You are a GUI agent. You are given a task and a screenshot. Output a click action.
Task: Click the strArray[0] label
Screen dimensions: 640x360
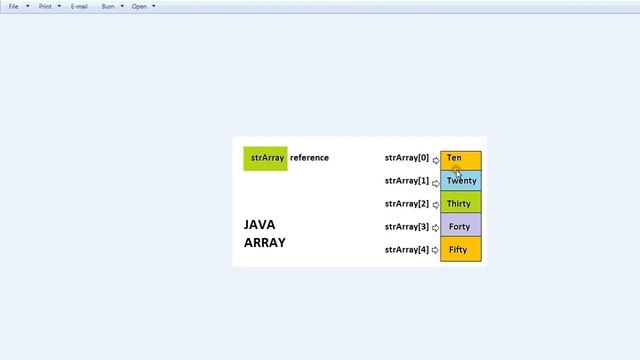[407, 158]
